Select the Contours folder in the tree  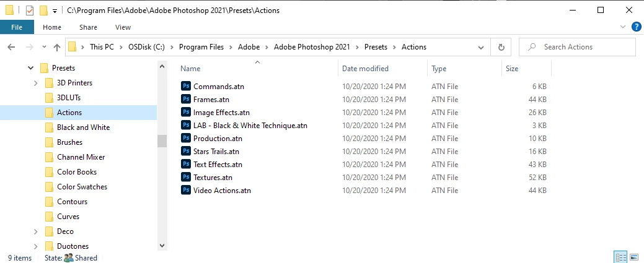(x=72, y=201)
